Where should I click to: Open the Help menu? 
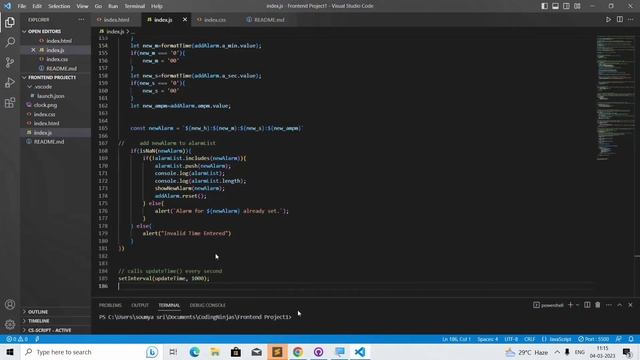pyautogui.click(x=157, y=6)
